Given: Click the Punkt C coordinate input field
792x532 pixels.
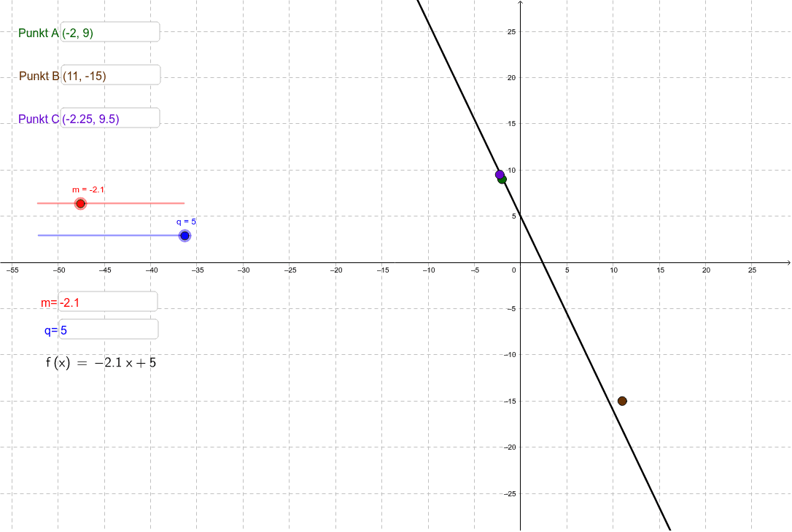Looking at the screenshot, I should (x=110, y=117).
